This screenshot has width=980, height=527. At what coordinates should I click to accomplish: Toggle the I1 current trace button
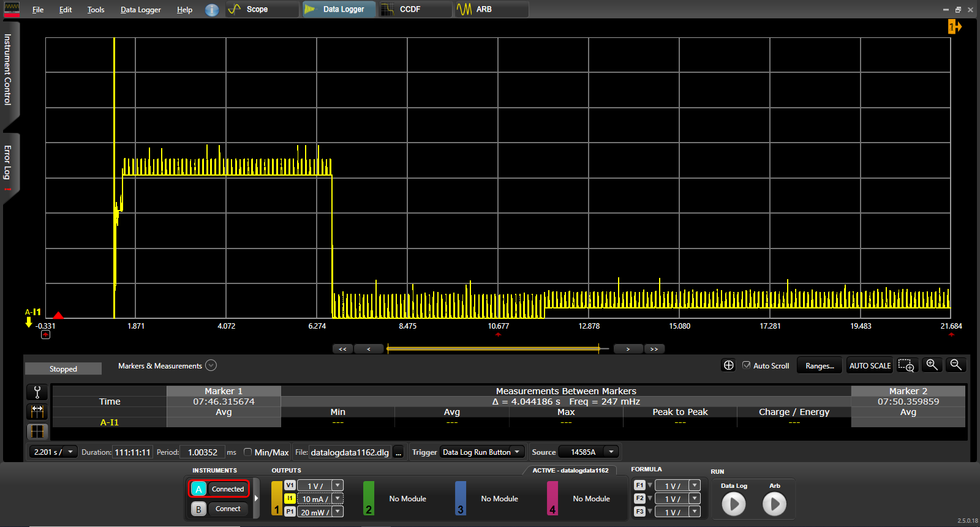290,499
